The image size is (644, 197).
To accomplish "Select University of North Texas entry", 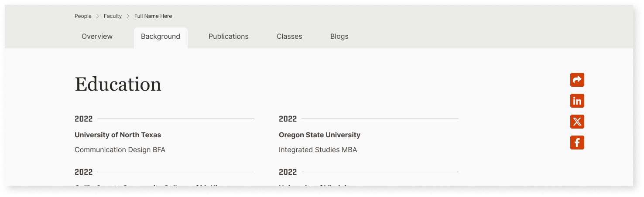I will (118, 135).
